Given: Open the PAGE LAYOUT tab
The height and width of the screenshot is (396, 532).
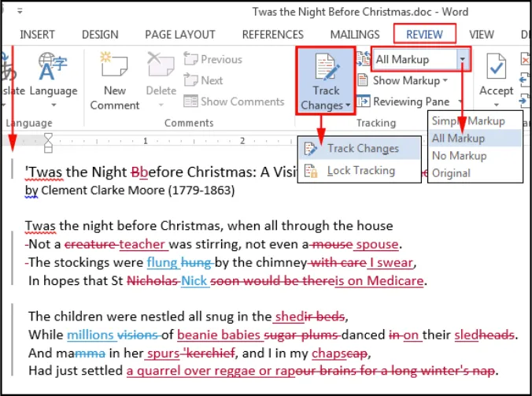Looking at the screenshot, I should click(179, 35).
